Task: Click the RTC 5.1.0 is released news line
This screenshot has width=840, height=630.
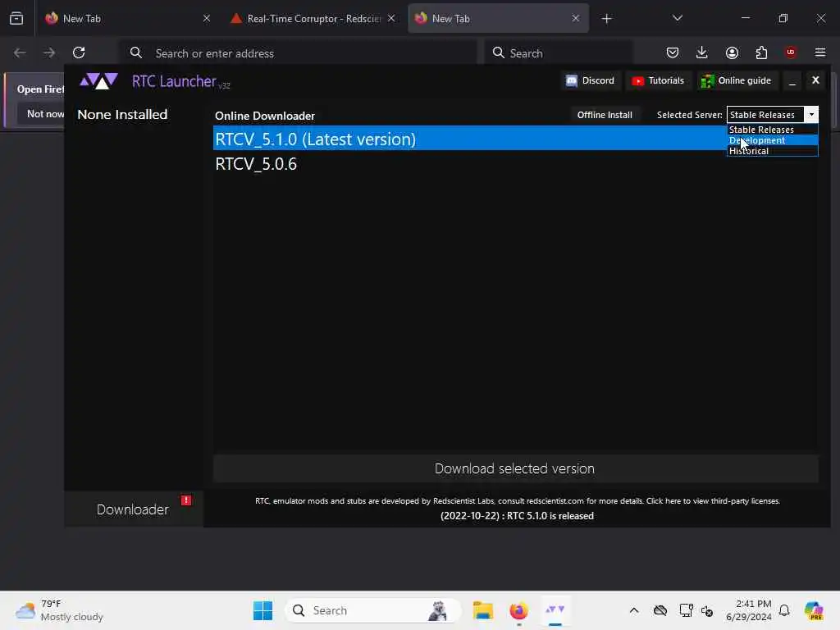Action: [x=517, y=516]
